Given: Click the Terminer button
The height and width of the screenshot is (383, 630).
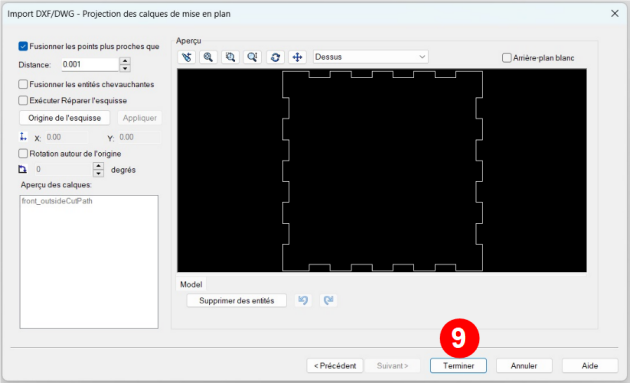Looking at the screenshot, I should pyautogui.click(x=458, y=366).
